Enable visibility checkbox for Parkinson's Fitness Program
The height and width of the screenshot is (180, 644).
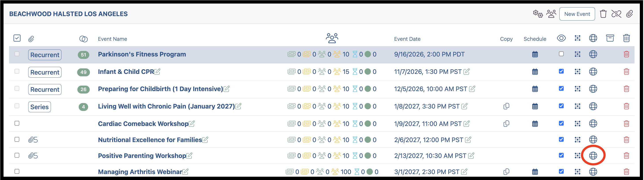[561, 54]
